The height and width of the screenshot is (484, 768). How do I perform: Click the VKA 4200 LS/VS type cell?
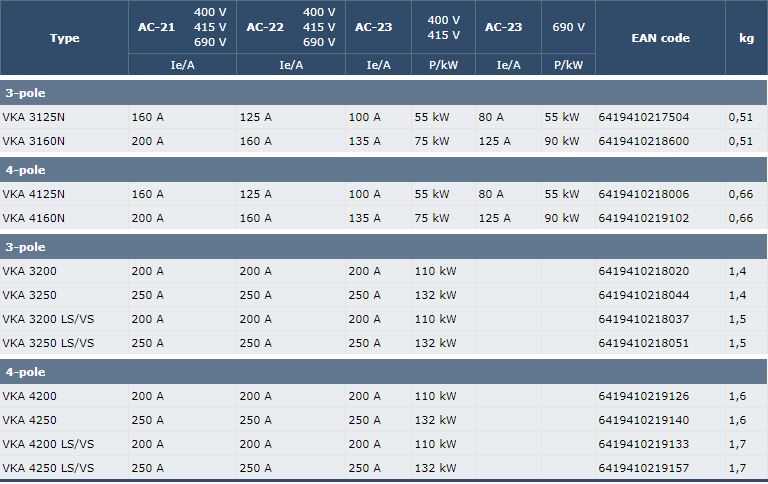tap(48, 444)
